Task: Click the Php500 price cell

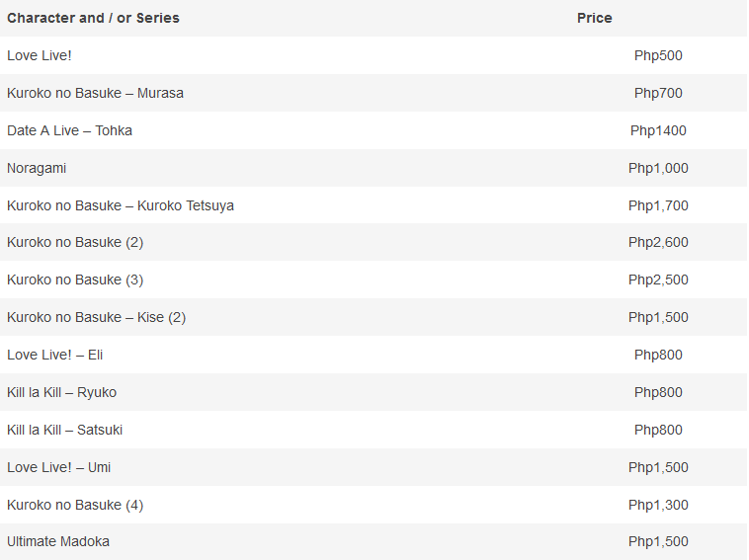Action: tap(658, 55)
